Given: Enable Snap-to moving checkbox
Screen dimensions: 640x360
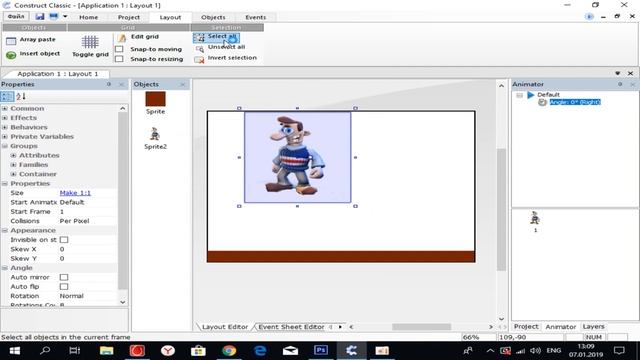Looking at the screenshot, I should [119, 49].
